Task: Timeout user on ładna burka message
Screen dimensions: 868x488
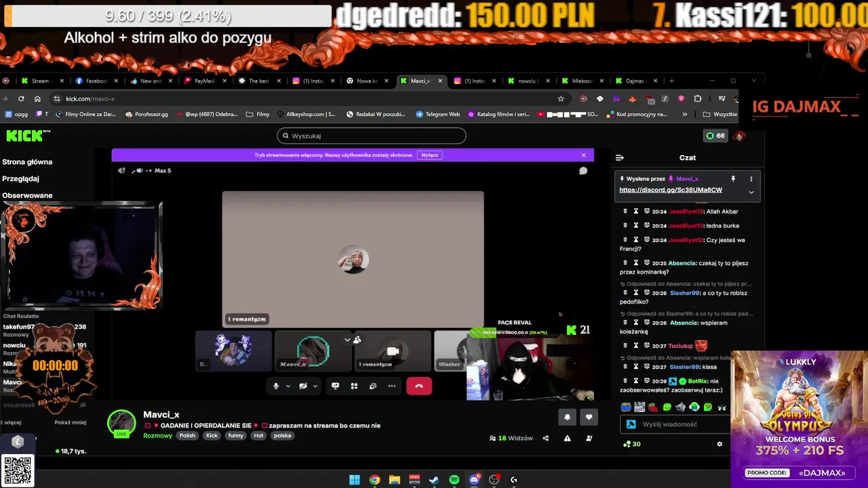Action: coord(636,226)
